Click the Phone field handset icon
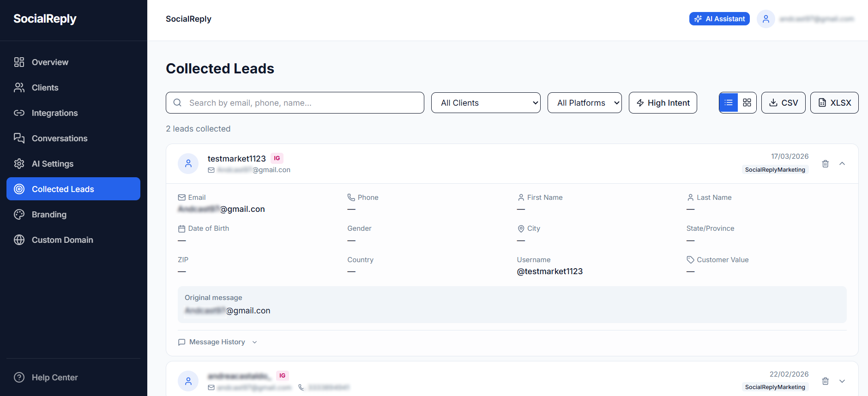The image size is (868, 396). [351, 198]
